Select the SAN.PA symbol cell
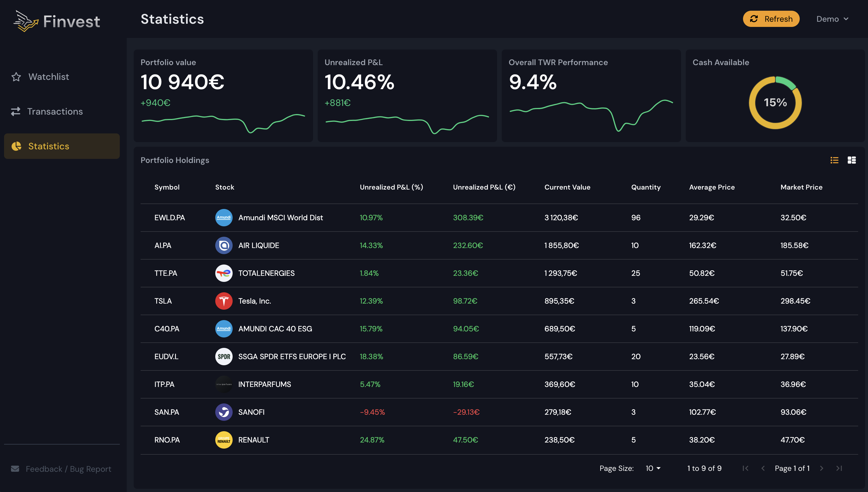This screenshot has height=492, width=868. 167,412
